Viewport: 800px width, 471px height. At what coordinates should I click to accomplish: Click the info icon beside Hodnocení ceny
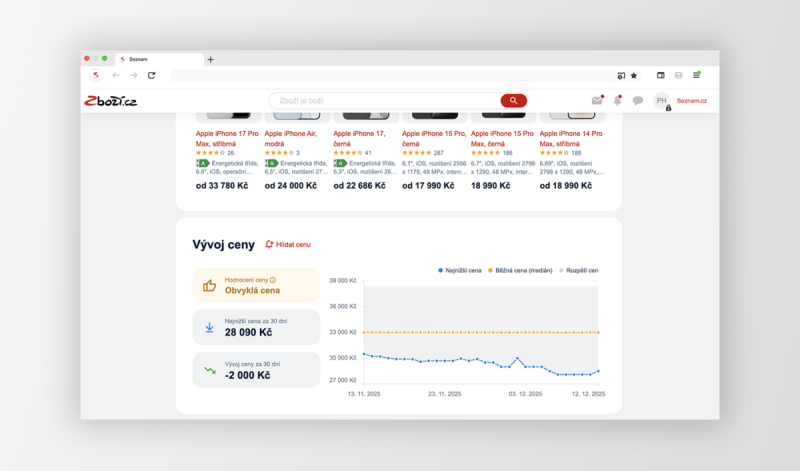pos(273,280)
